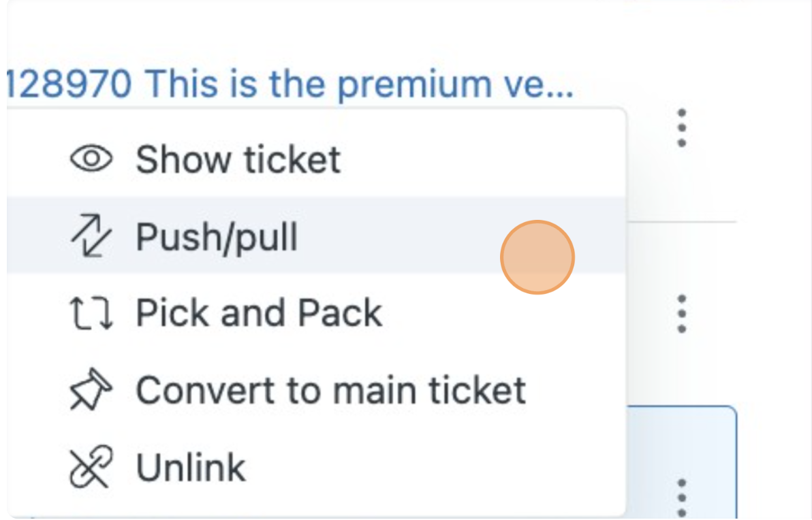This screenshot has width=812, height=520.
Task: Click the orange circle marker on Push/pull row
Action: pos(537,257)
